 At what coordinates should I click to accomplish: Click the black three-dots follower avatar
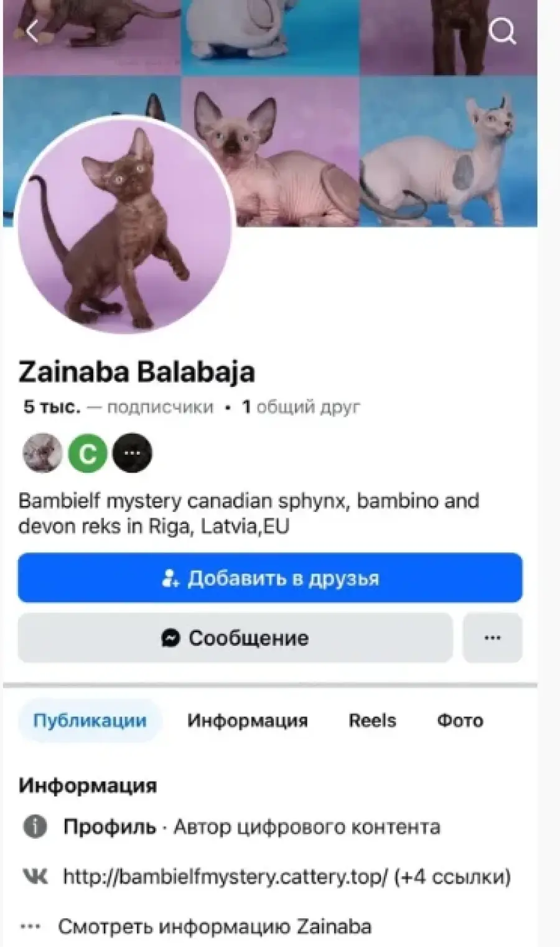[132, 453]
